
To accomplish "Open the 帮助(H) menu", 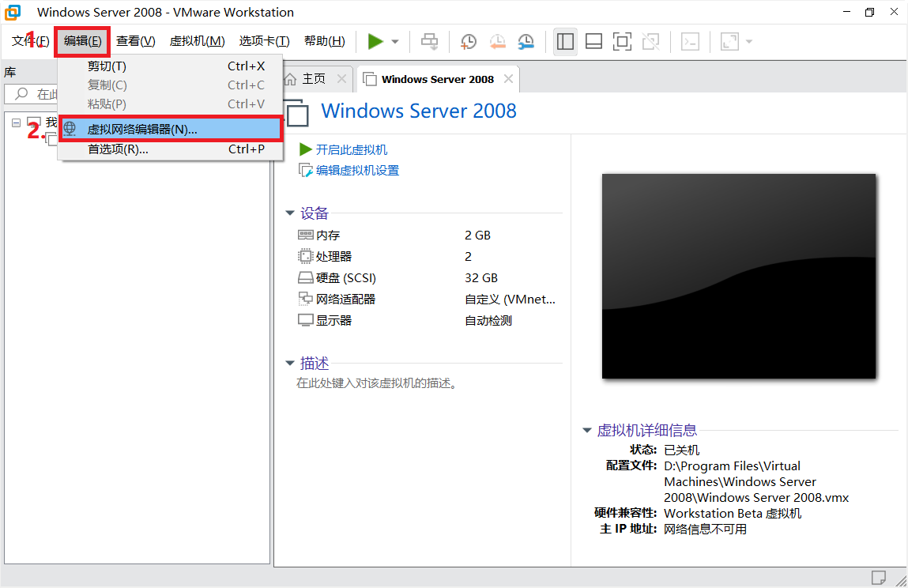I will [324, 41].
